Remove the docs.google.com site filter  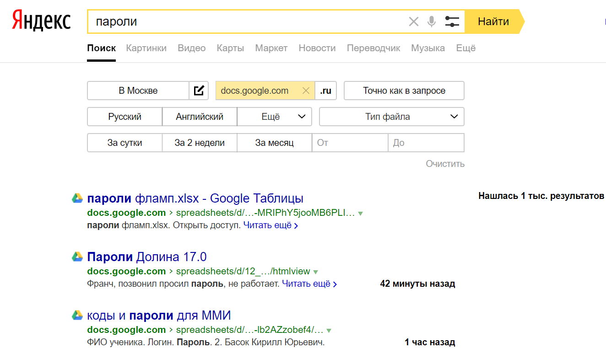pos(306,91)
